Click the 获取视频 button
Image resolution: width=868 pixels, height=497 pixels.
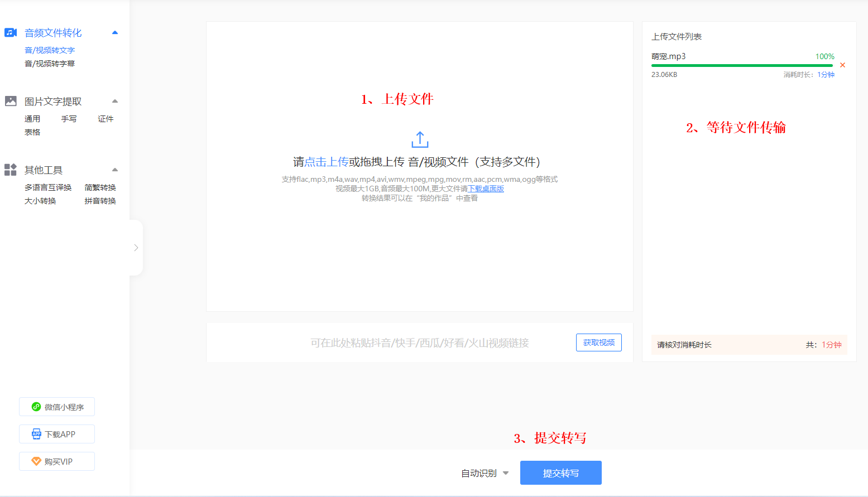(599, 342)
